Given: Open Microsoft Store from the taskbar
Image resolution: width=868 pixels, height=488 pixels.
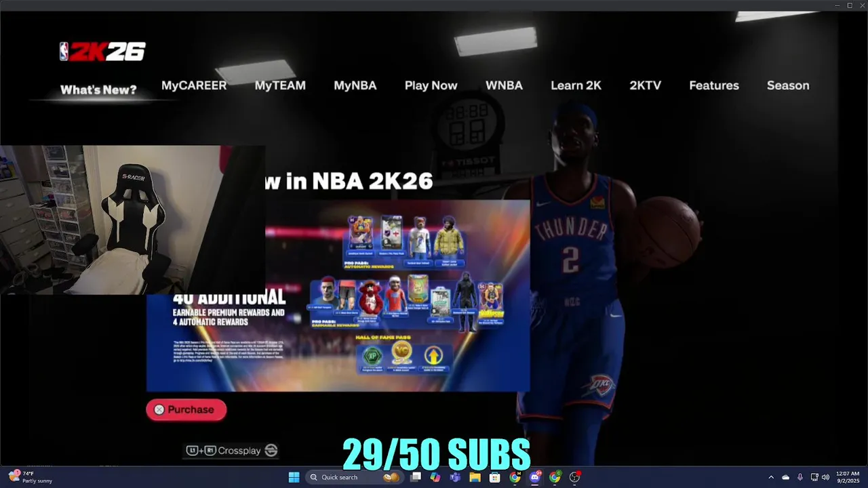Looking at the screenshot, I should (495, 477).
